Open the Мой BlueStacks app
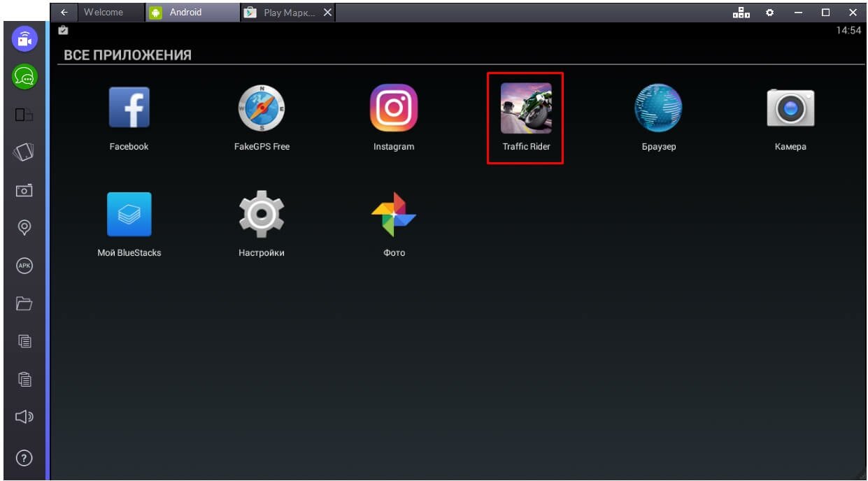Viewport: 868px width, 481px height. pos(129,215)
